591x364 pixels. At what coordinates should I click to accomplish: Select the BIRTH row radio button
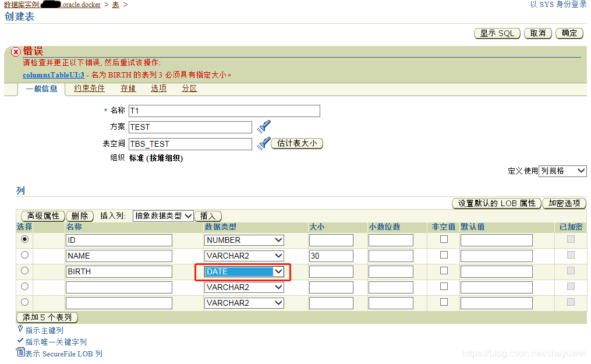[x=25, y=271]
